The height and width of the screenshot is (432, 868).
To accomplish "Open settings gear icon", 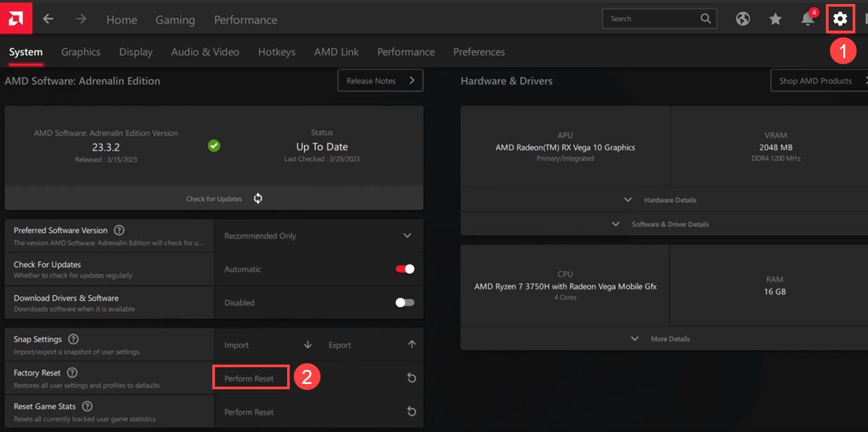I will (x=840, y=19).
